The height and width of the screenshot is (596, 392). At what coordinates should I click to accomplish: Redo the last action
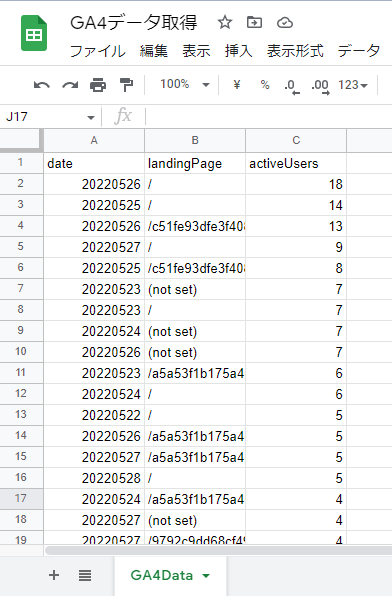click(x=70, y=85)
